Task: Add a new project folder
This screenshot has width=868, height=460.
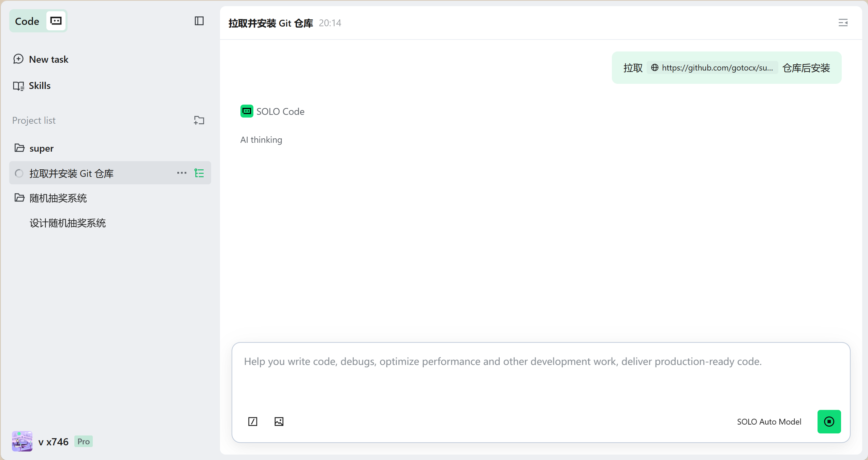Action: pyautogui.click(x=199, y=120)
